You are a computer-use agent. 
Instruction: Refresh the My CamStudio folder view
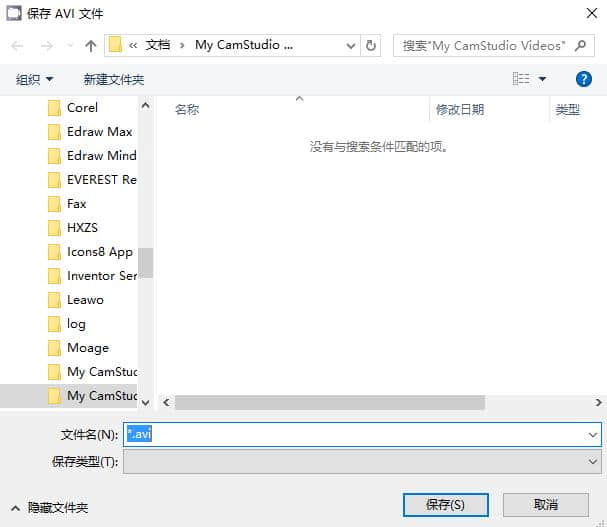pyautogui.click(x=371, y=46)
